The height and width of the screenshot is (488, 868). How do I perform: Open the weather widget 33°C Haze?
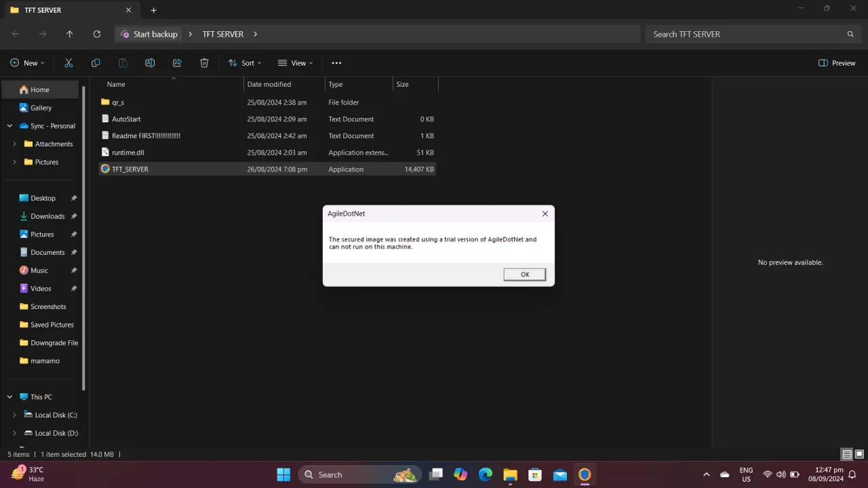(28, 474)
